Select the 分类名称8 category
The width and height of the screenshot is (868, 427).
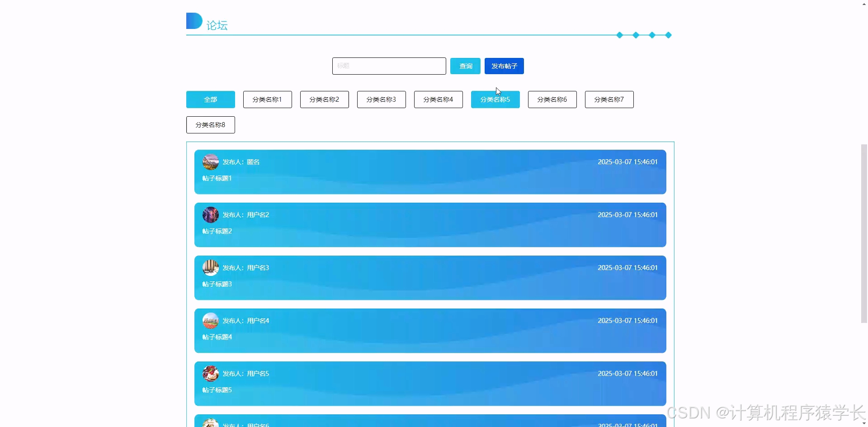[x=211, y=125]
